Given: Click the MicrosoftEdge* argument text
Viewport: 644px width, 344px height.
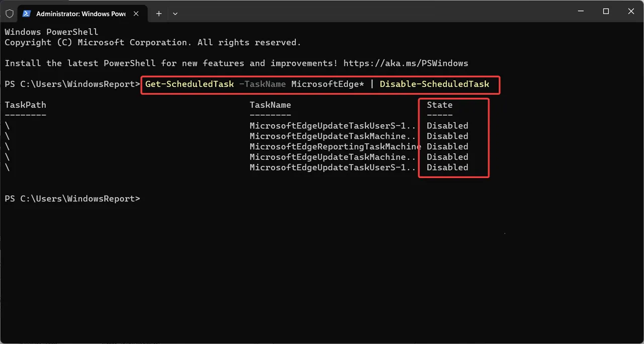Looking at the screenshot, I should point(328,84).
